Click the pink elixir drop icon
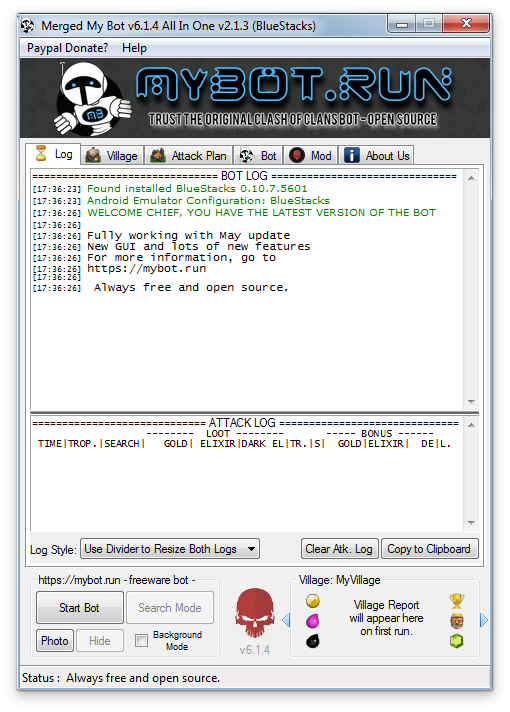 312,620
